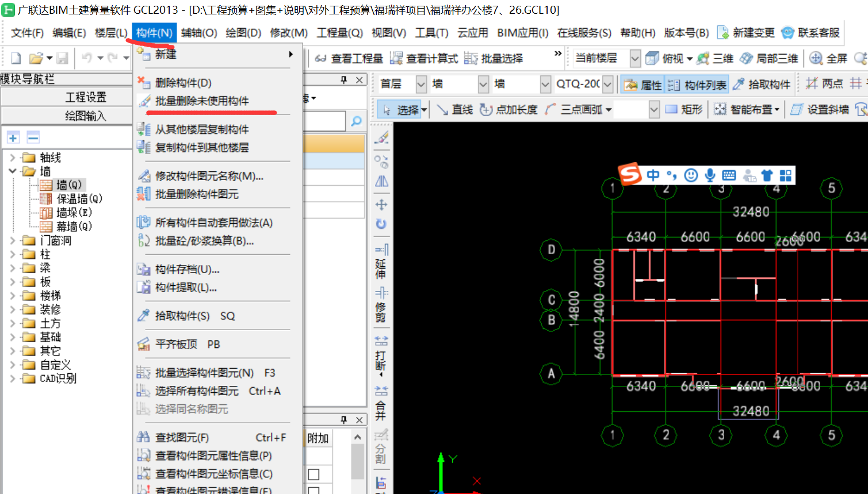The height and width of the screenshot is (494, 868).
Task: Open the 首层 floor dropdown
Action: pos(421,85)
